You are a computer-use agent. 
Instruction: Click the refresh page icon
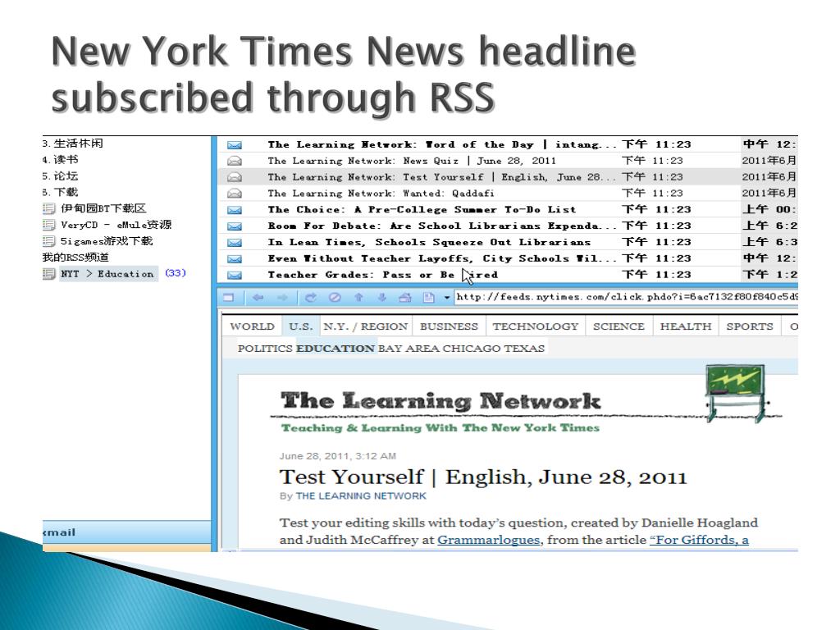click(310, 297)
